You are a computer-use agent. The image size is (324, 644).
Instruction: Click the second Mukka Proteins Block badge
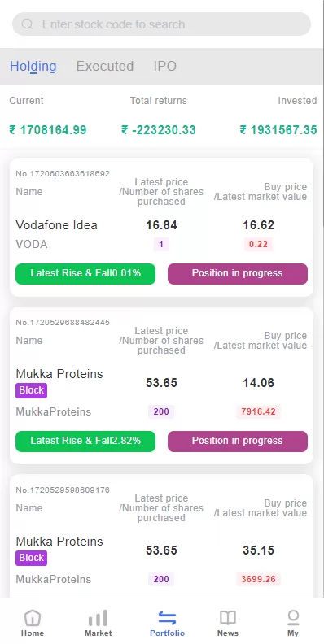click(x=31, y=558)
